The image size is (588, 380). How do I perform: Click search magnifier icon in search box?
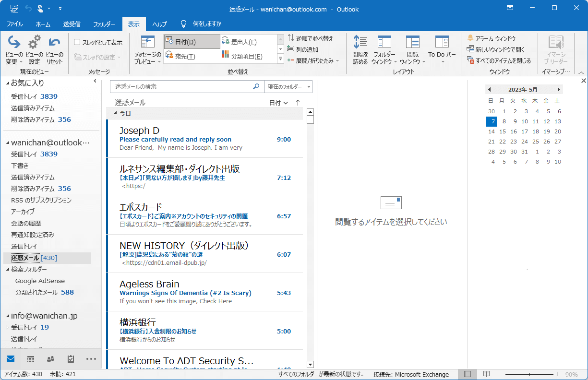coord(256,87)
